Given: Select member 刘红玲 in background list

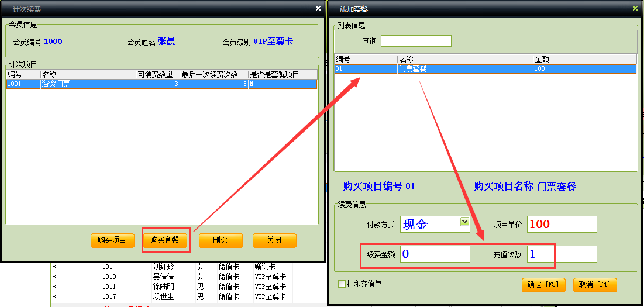Looking at the screenshot, I should [x=163, y=267].
